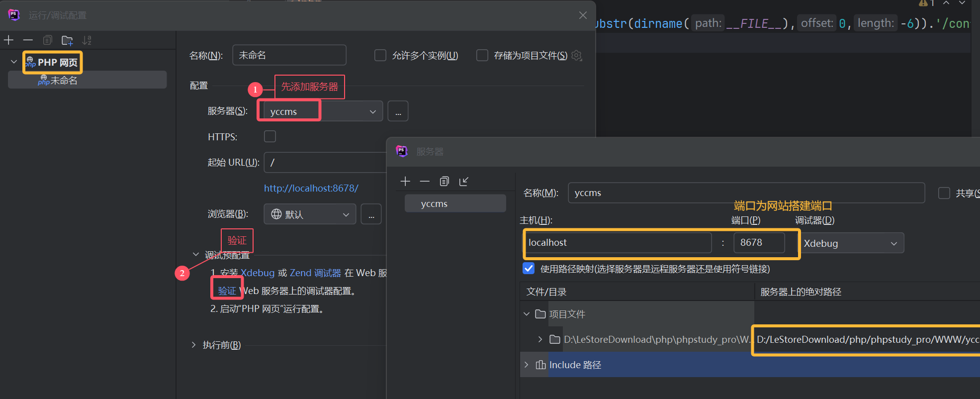980x399 pixels.
Task: Click the new folder icon in configurations toolbar
Action: (67, 40)
